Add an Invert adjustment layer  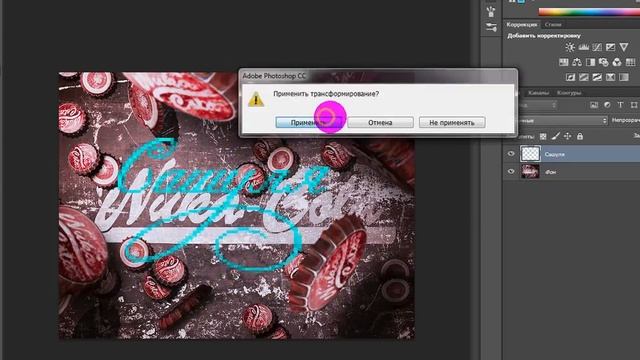[570, 77]
